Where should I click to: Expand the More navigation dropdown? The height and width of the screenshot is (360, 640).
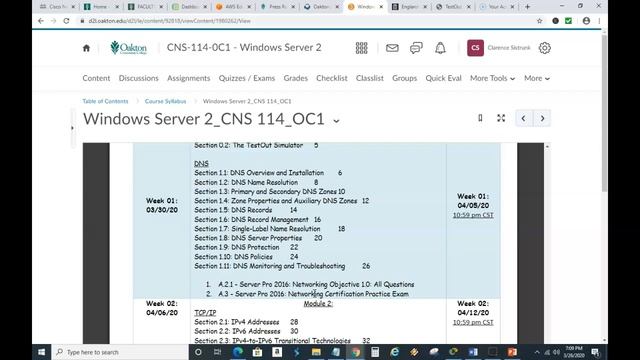pyautogui.click(x=537, y=78)
